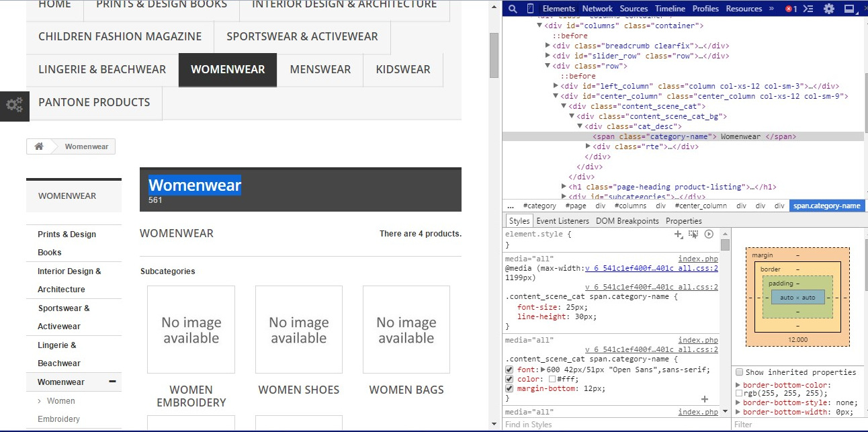The image size is (868, 432).
Task: Click the home icon in breadcrumb
Action: (39, 146)
